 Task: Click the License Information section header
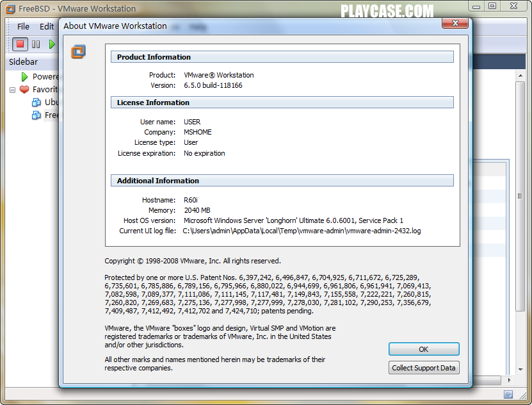pos(282,102)
